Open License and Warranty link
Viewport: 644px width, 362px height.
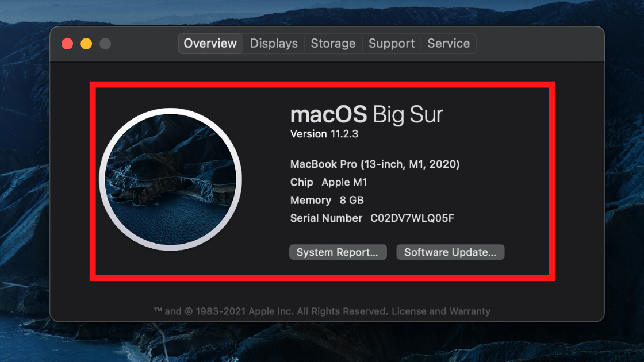pyautogui.click(x=440, y=311)
